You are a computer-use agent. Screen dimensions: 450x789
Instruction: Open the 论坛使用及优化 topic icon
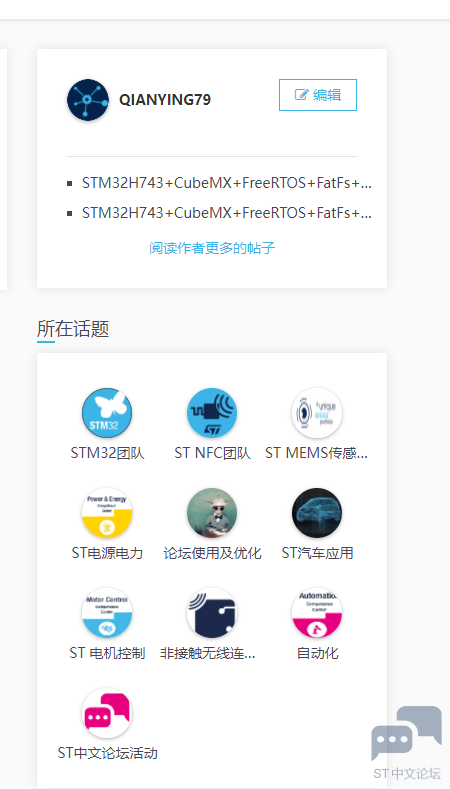click(x=212, y=513)
